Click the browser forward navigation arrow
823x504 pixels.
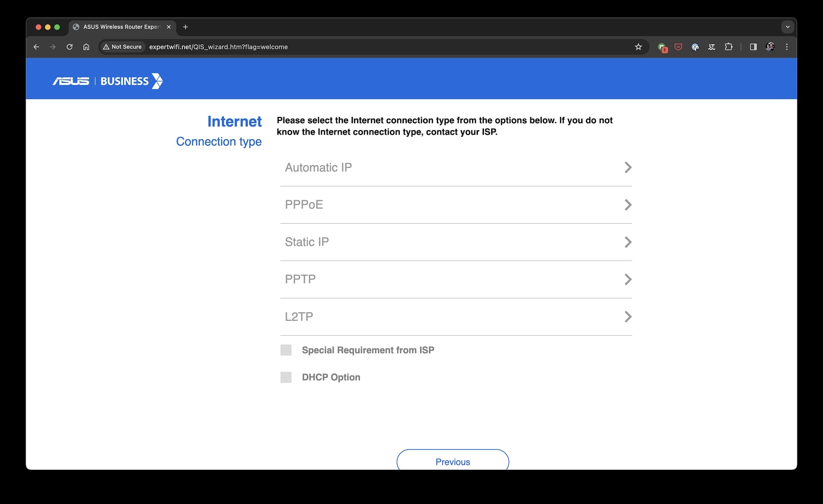[53, 46]
